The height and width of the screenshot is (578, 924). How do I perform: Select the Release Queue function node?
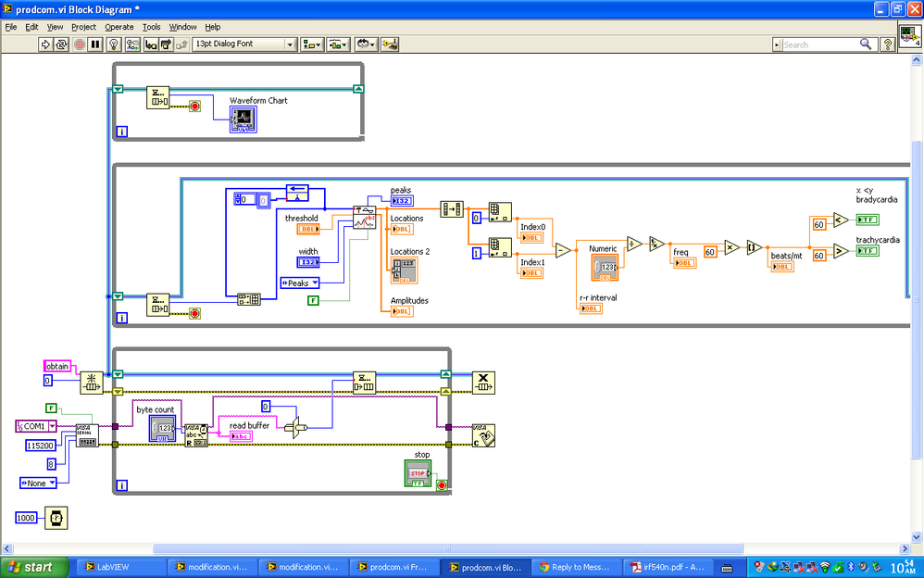point(483,383)
